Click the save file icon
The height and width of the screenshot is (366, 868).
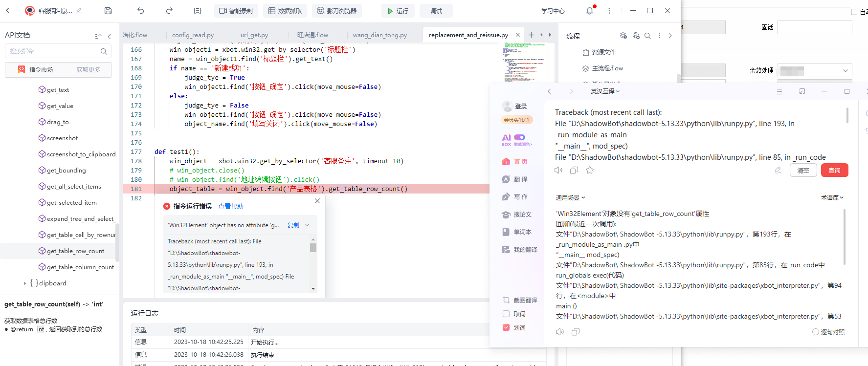pyautogui.click(x=108, y=11)
